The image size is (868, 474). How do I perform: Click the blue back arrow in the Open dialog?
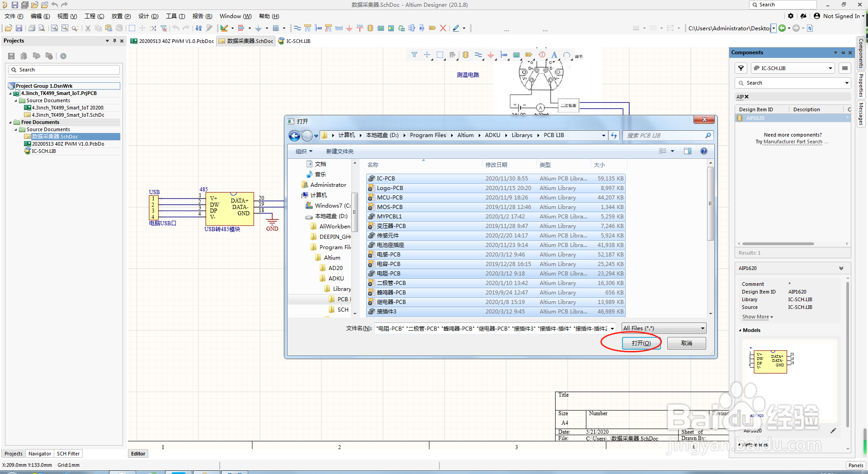294,136
